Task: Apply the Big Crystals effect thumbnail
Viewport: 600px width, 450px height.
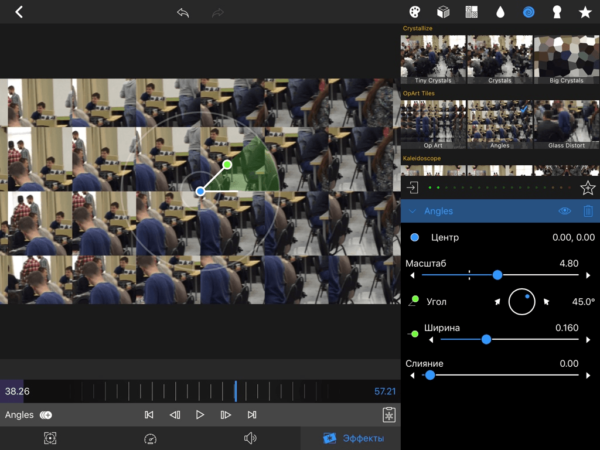Action: tap(565, 58)
